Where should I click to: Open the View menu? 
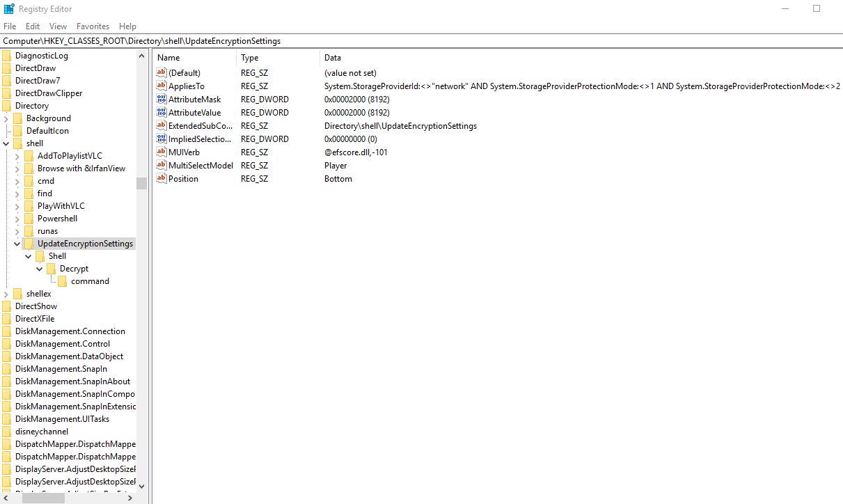[58, 26]
